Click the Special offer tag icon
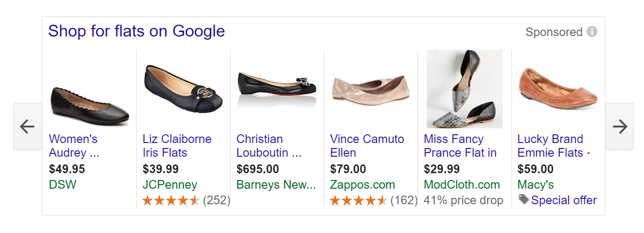The height and width of the screenshot is (233, 644). pos(524,200)
